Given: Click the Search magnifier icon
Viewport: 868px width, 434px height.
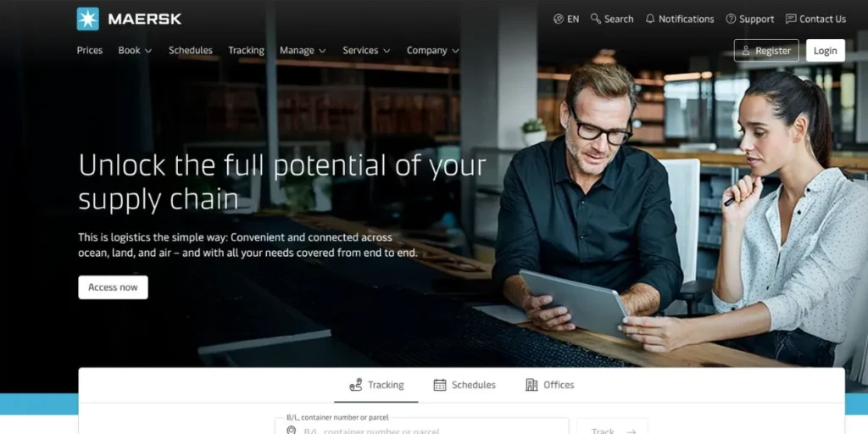Looking at the screenshot, I should point(596,19).
